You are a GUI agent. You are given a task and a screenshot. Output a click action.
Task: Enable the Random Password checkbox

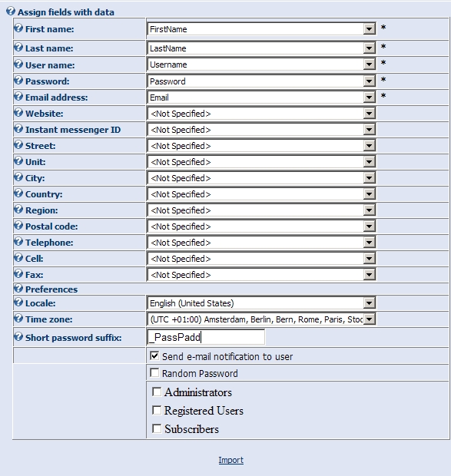click(x=154, y=372)
